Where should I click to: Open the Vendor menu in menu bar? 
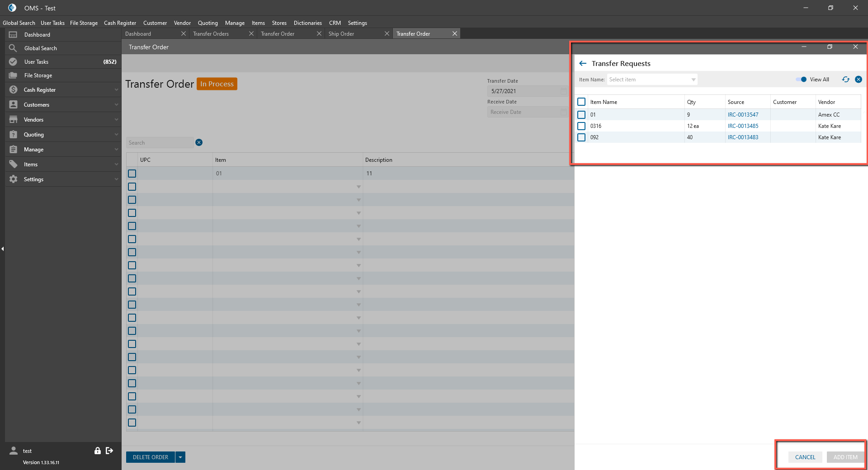[x=182, y=23]
